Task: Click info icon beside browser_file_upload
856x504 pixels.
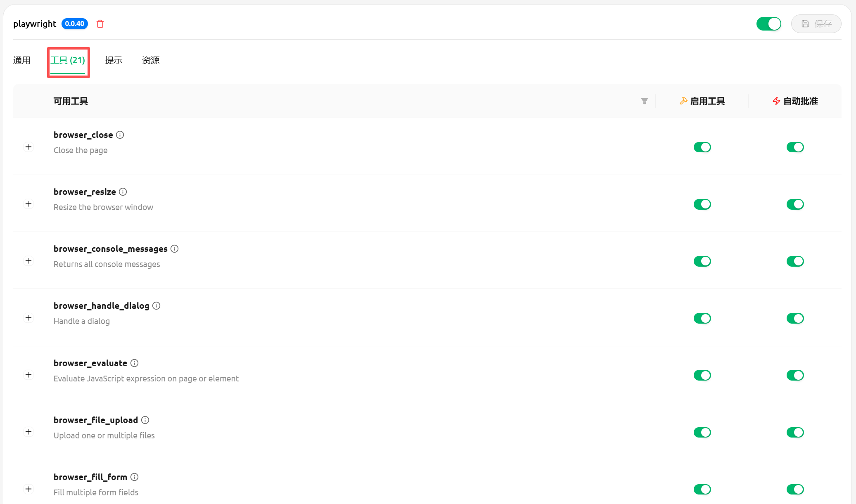Action: pos(145,420)
